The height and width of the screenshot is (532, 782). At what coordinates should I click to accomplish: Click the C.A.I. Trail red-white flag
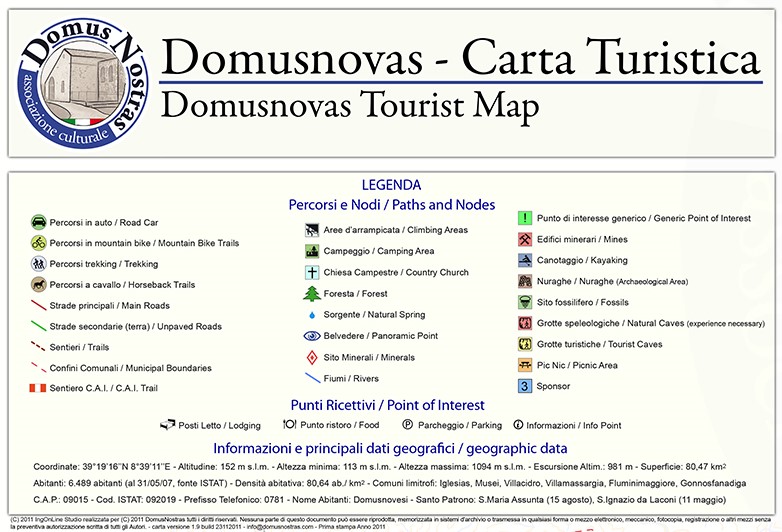coord(38,388)
